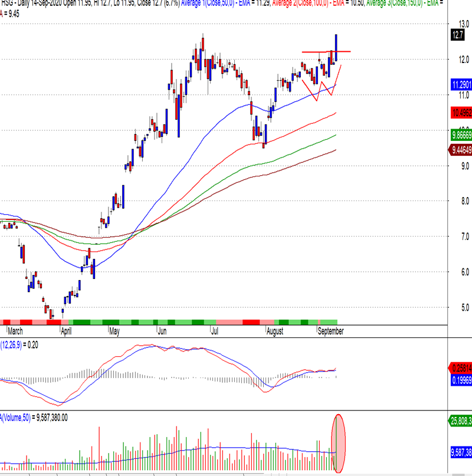Click the April marker on the date axis
The width and height of the screenshot is (472, 476).
66,331
